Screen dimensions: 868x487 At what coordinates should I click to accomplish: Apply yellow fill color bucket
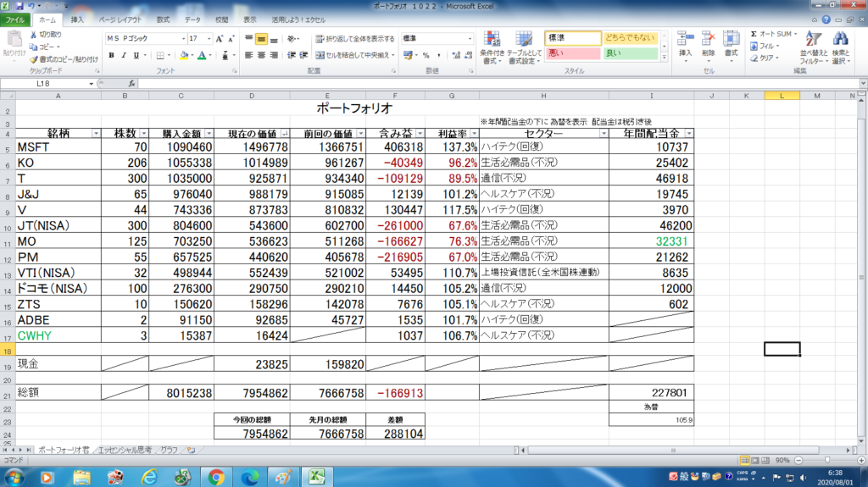[x=184, y=55]
